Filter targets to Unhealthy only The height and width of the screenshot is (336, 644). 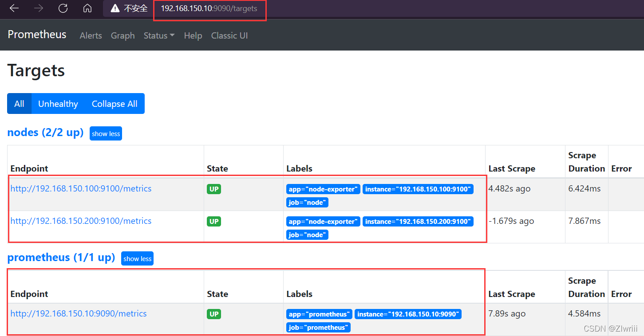[58, 103]
